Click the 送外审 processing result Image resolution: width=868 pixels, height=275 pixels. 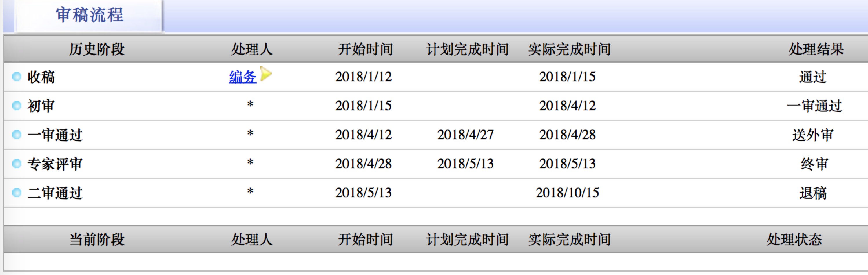click(813, 135)
